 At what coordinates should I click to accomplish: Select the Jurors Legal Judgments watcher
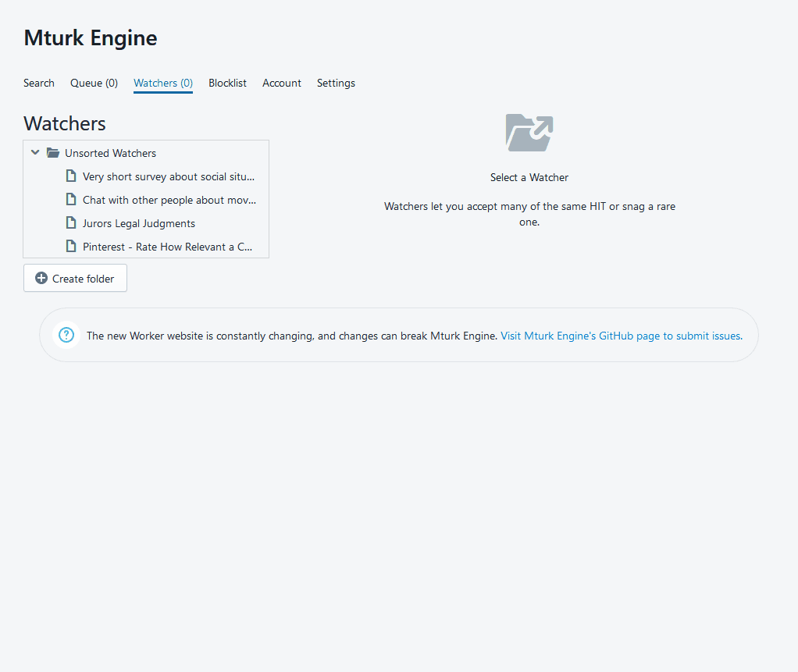coord(139,223)
